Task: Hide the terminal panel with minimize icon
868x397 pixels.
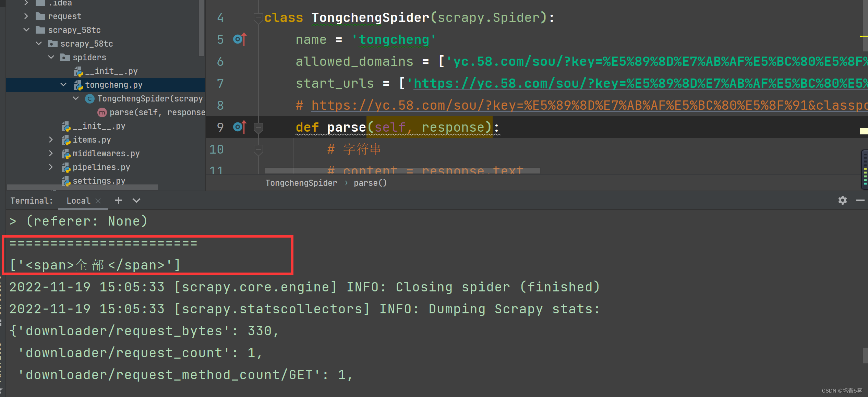Action: [x=860, y=200]
